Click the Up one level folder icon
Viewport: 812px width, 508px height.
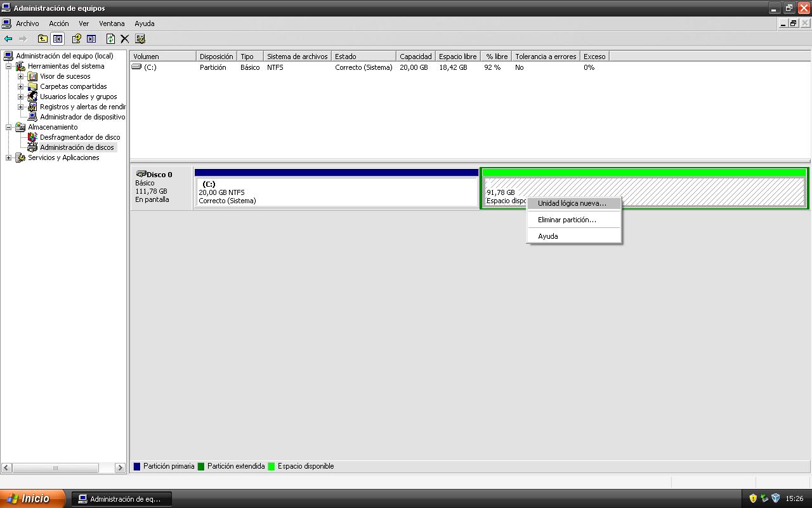[43, 39]
